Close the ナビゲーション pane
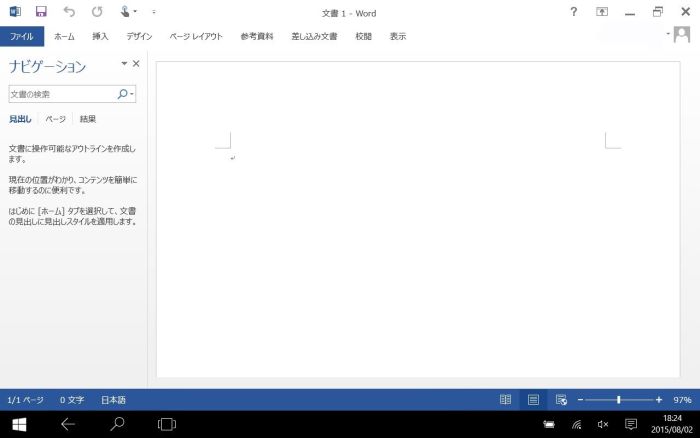The image size is (700, 438). tap(136, 64)
